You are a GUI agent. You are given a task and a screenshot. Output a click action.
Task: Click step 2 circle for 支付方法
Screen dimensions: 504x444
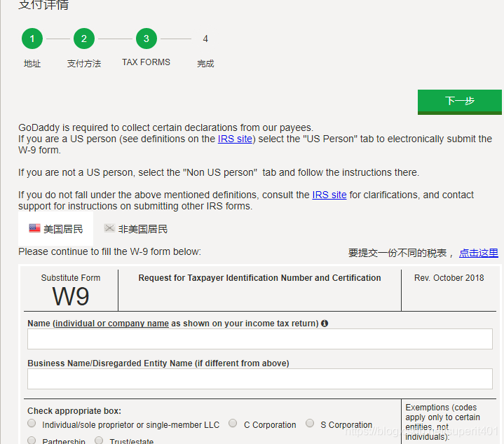(84, 39)
